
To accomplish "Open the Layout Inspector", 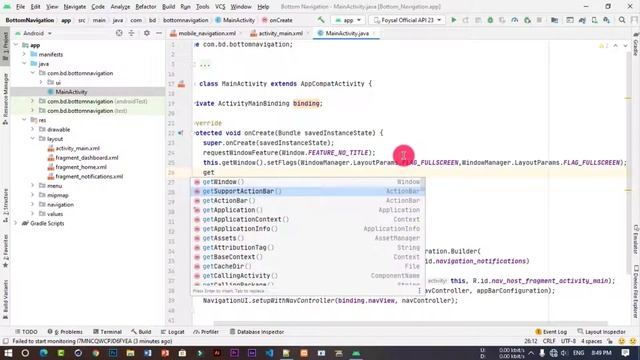I will (601, 332).
